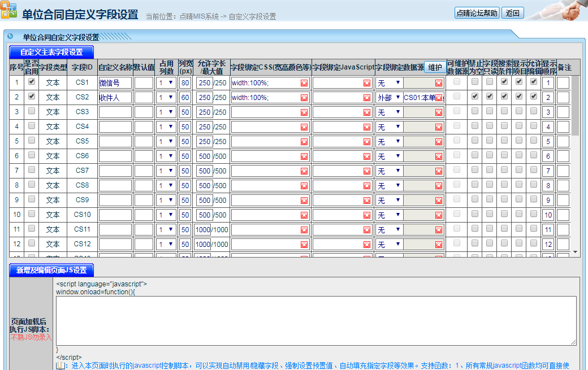Viewport: 588px width, 370px height.
Task: Toggle the CS2 read-only checkbox
Action: tap(490, 96)
